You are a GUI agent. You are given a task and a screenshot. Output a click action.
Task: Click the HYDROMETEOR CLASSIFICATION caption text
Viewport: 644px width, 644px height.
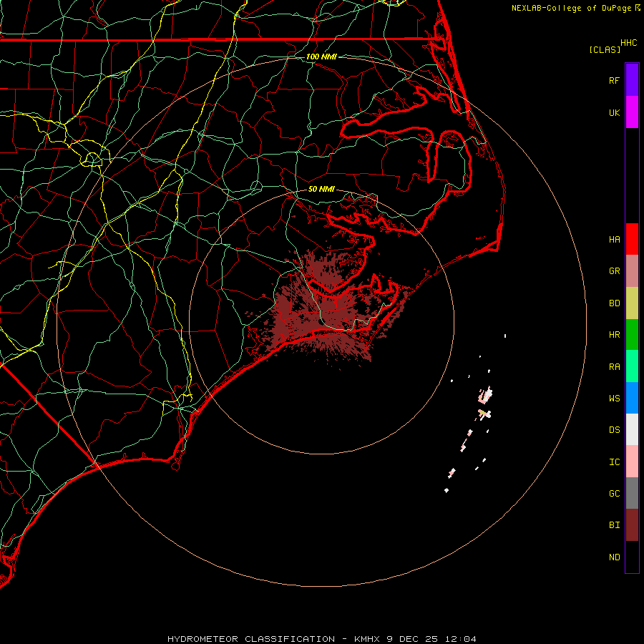pyautogui.click(x=251, y=639)
